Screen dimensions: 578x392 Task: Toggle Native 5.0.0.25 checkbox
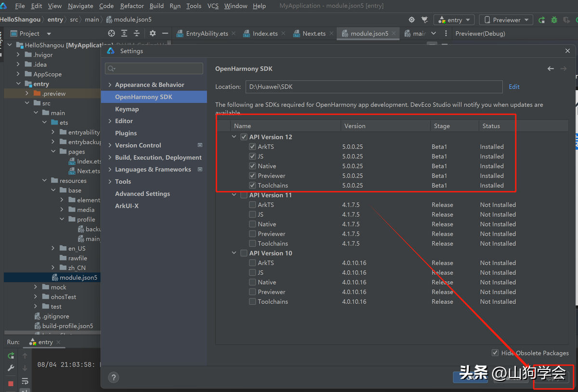point(252,166)
